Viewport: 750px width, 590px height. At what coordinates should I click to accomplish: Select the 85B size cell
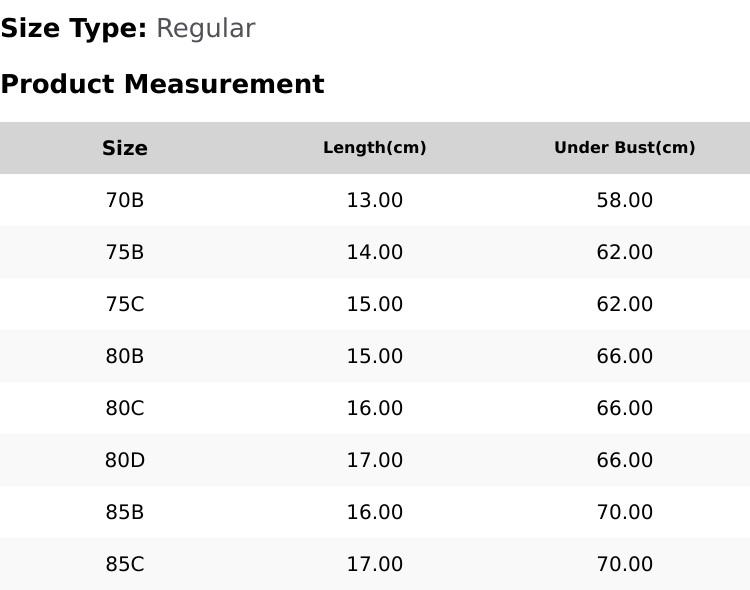125,512
